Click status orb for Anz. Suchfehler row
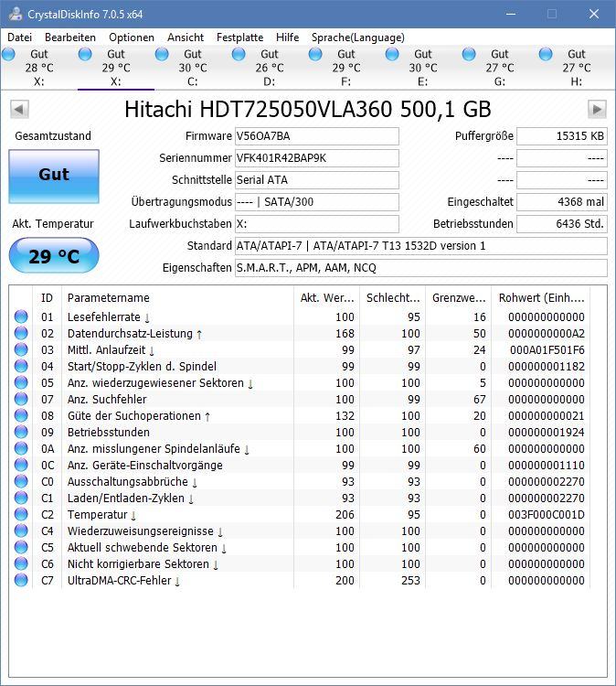 click(x=21, y=399)
